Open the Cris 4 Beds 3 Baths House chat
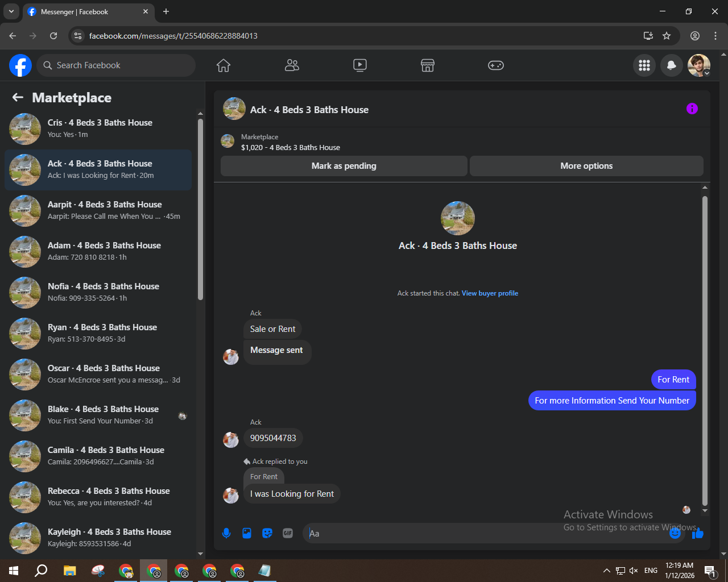This screenshot has height=582, width=728. coord(98,129)
